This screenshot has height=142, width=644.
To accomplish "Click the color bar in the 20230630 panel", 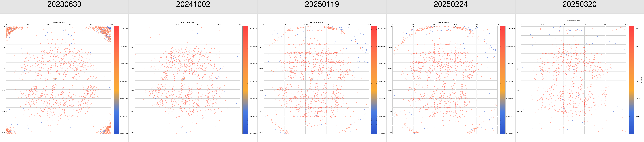I will point(116,80).
